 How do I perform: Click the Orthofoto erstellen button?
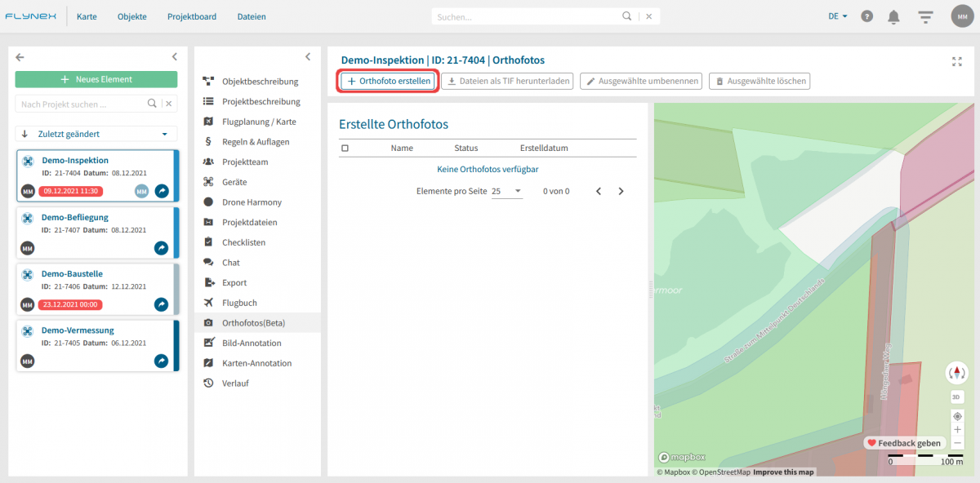(x=389, y=81)
